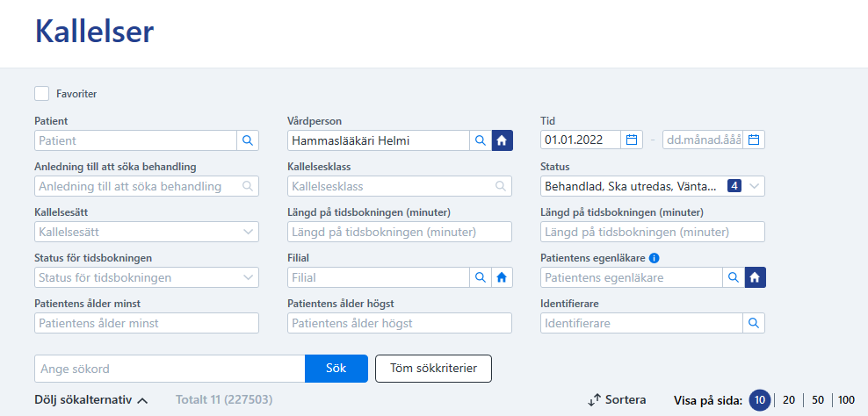Focus the Patient input field

(135, 140)
